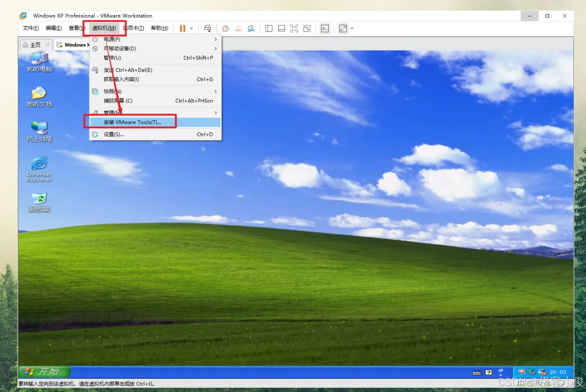Open the dropdown arrow beside the pause button
Image resolution: width=586 pixels, height=392 pixels.
pyautogui.click(x=191, y=29)
